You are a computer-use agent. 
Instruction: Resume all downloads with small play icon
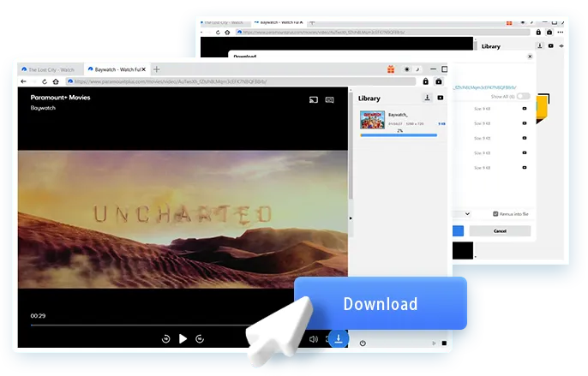click(435, 343)
